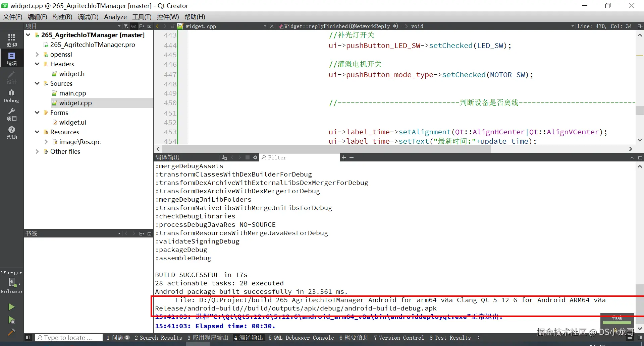Image resolution: width=644 pixels, height=346 pixels.
Task: Expand the openssl folder
Action: [37, 54]
